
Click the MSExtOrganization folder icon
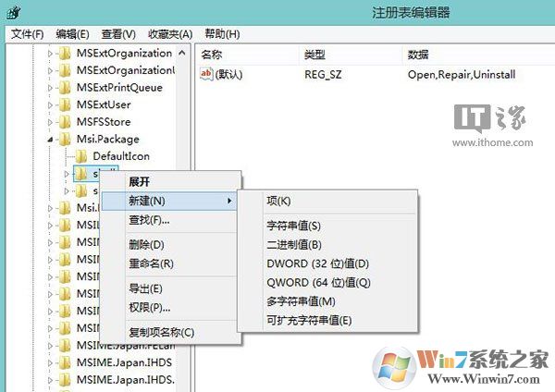(x=65, y=54)
